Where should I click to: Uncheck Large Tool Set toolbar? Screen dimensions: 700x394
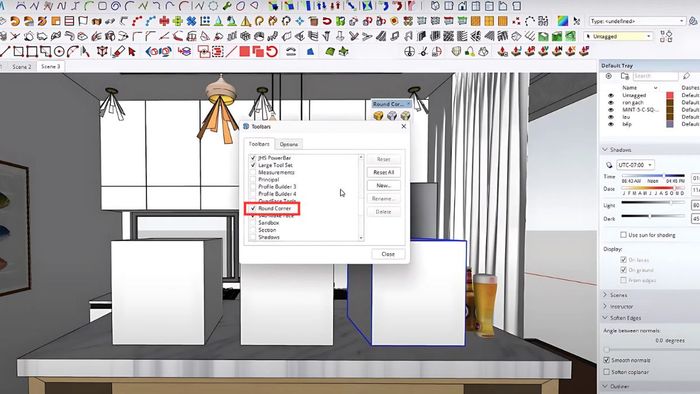253,165
